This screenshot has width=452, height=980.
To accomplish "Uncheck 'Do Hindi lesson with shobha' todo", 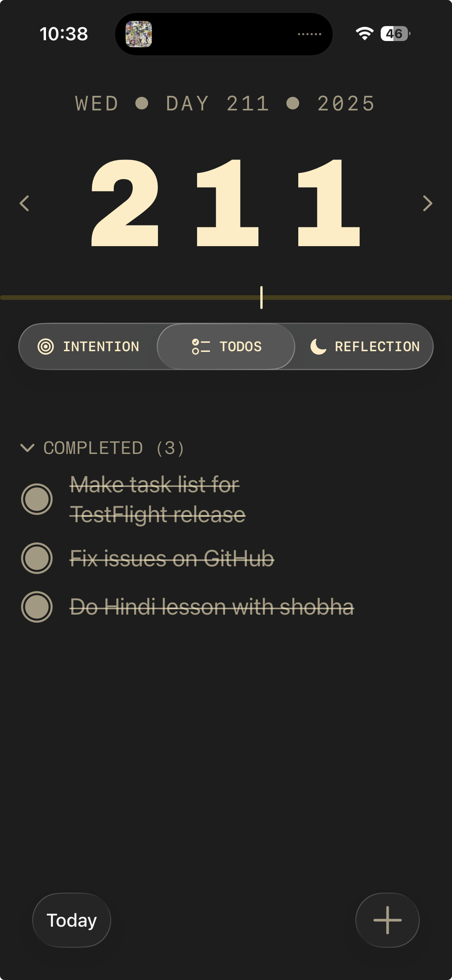I will click(x=37, y=607).
